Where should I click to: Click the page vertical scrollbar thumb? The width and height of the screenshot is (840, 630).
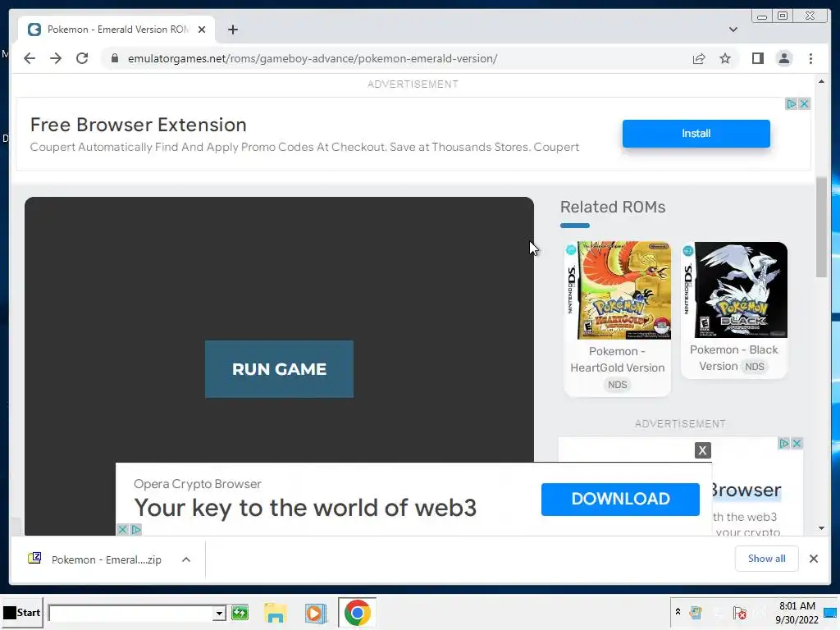(x=821, y=228)
